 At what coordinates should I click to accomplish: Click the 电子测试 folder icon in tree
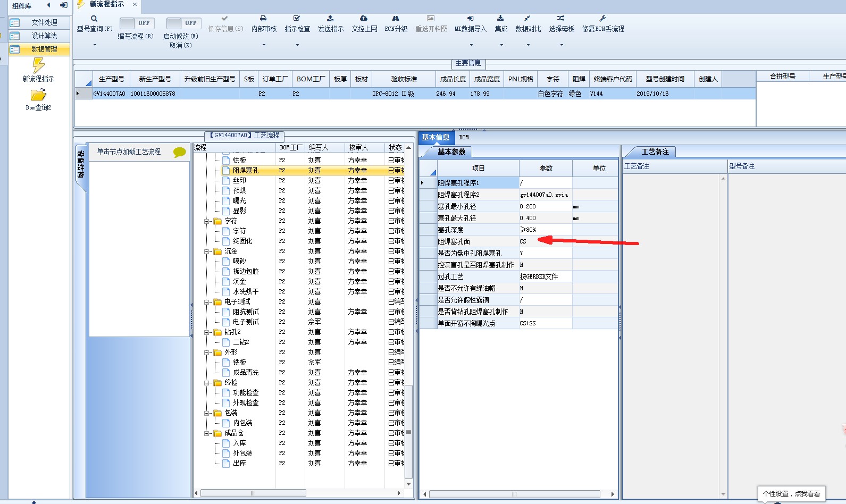point(217,301)
